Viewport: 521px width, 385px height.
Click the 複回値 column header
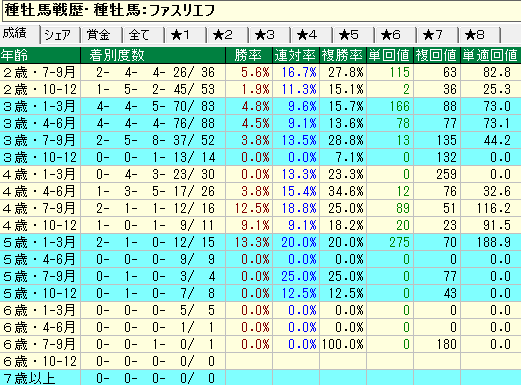[437, 55]
